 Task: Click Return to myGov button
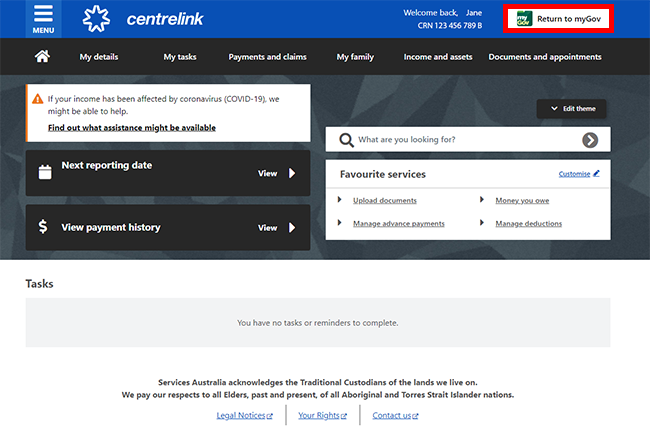[x=558, y=19]
